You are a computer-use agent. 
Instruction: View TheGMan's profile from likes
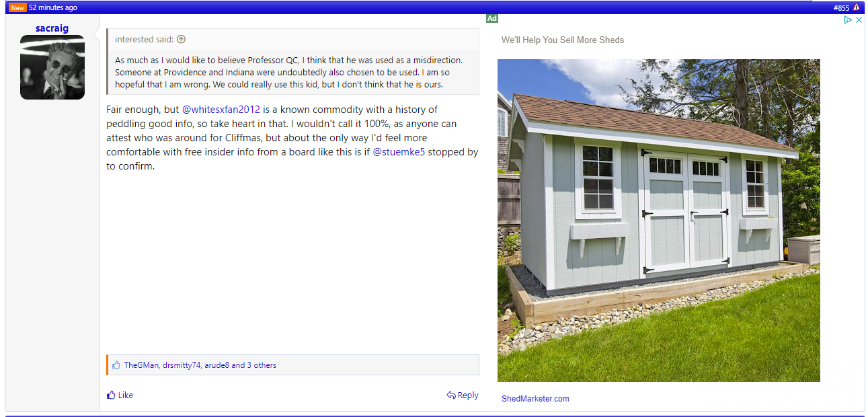click(x=141, y=365)
